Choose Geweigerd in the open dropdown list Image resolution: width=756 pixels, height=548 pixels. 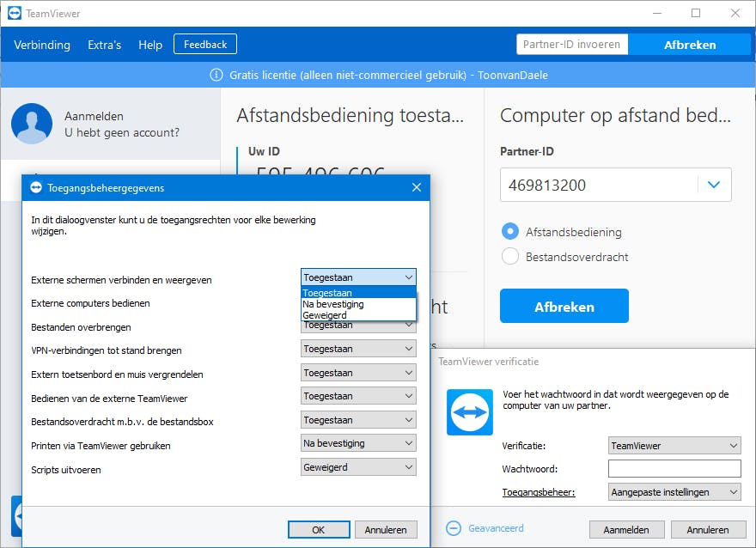(x=358, y=315)
